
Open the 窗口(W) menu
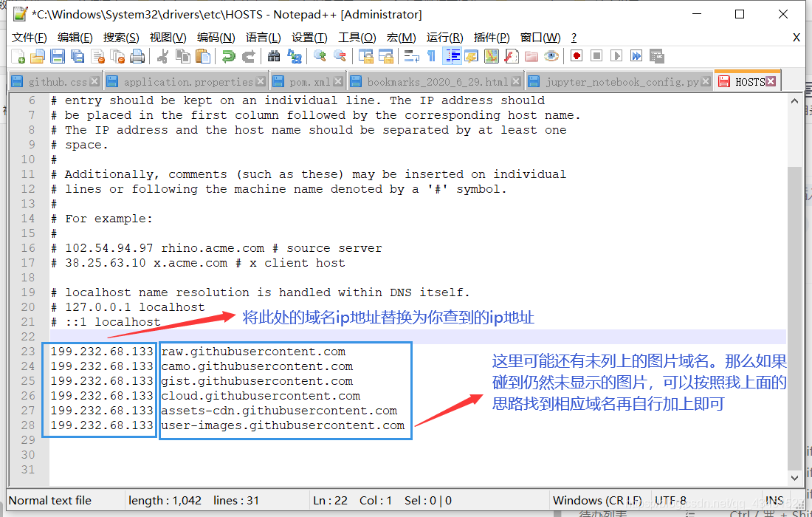coord(540,38)
